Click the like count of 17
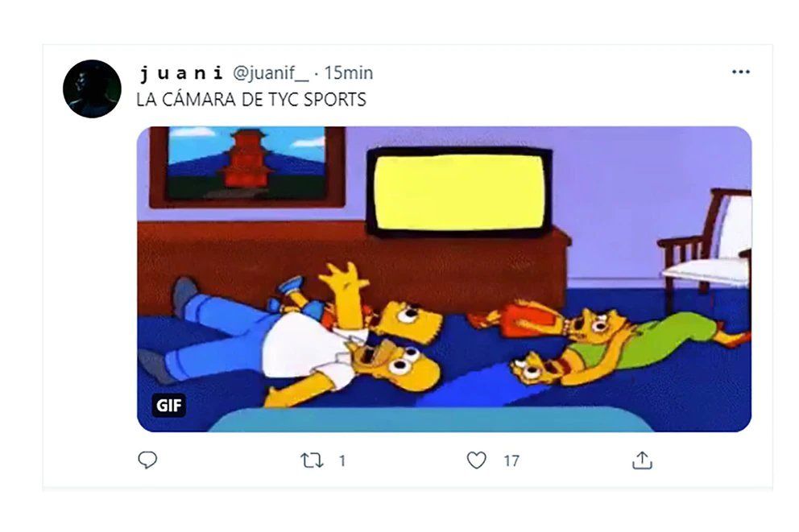 click(511, 460)
